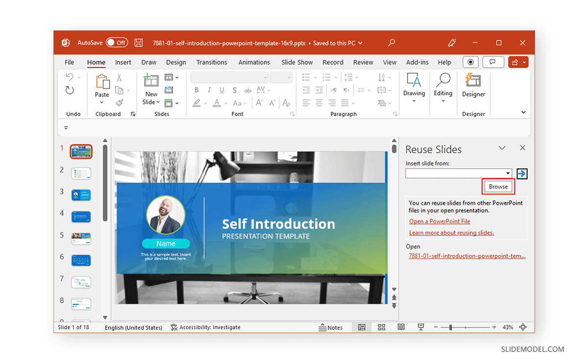Switch to the Design tab
The image size is (588, 364).
point(176,62)
